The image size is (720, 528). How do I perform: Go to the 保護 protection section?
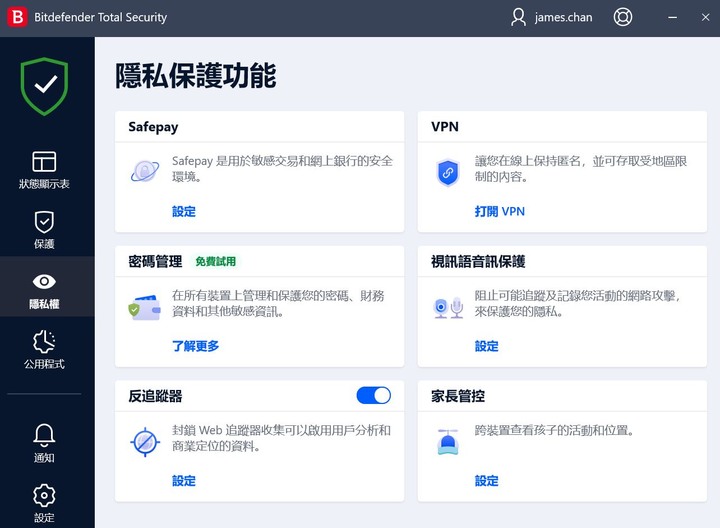(x=44, y=230)
